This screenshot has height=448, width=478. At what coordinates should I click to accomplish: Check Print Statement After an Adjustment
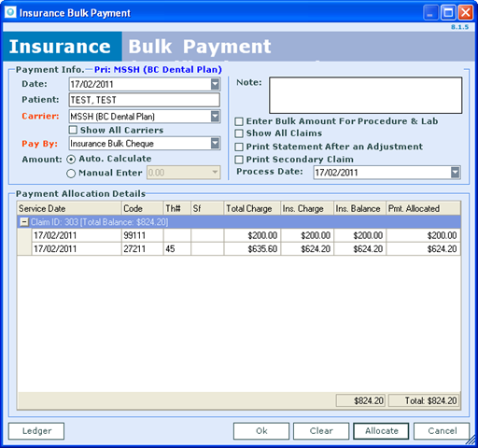click(x=239, y=147)
